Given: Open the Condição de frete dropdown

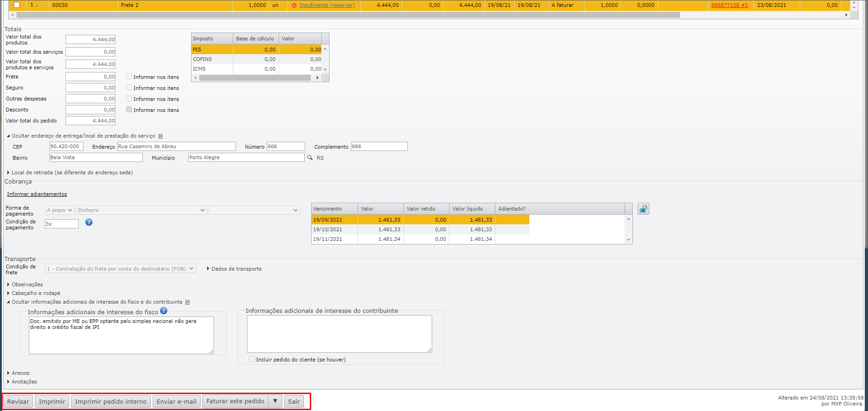Looking at the screenshot, I should pyautogui.click(x=121, y=269).
